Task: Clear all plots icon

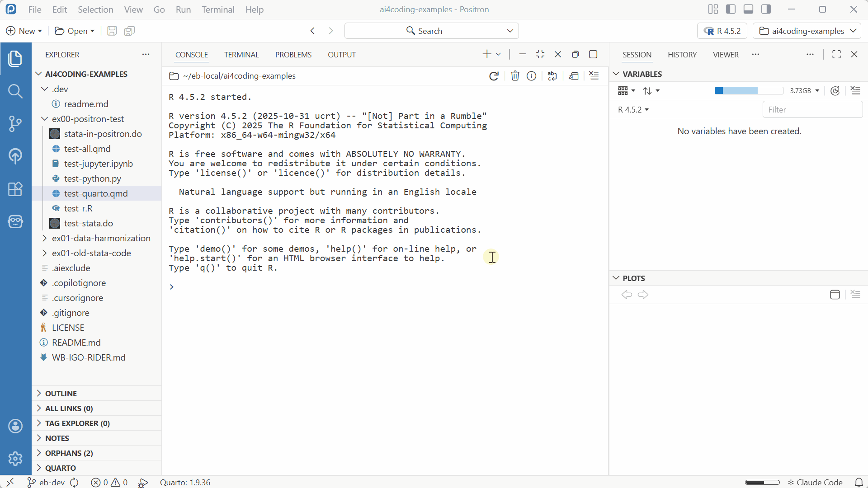Action: tap(855, 295)
